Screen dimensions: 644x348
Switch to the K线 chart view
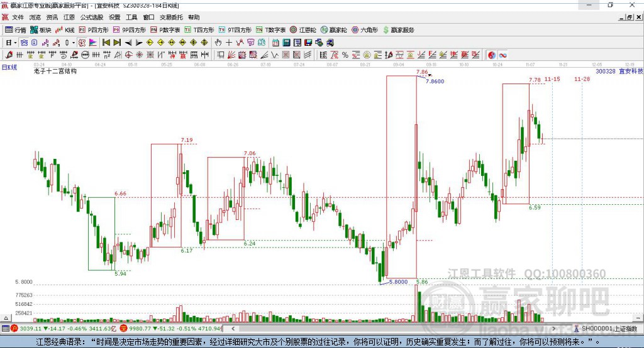pyautogui.click(x=65, y=30)
